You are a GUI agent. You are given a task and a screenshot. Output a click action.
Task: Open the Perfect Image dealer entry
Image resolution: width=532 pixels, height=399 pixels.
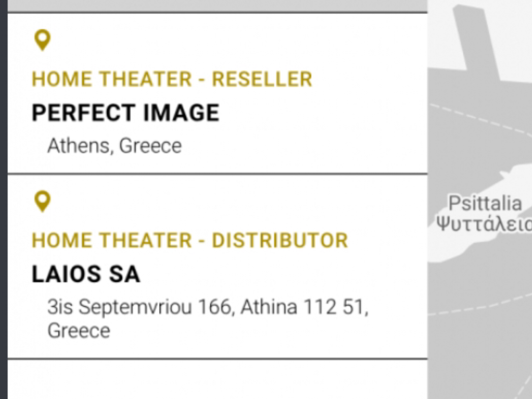(126, 113)
